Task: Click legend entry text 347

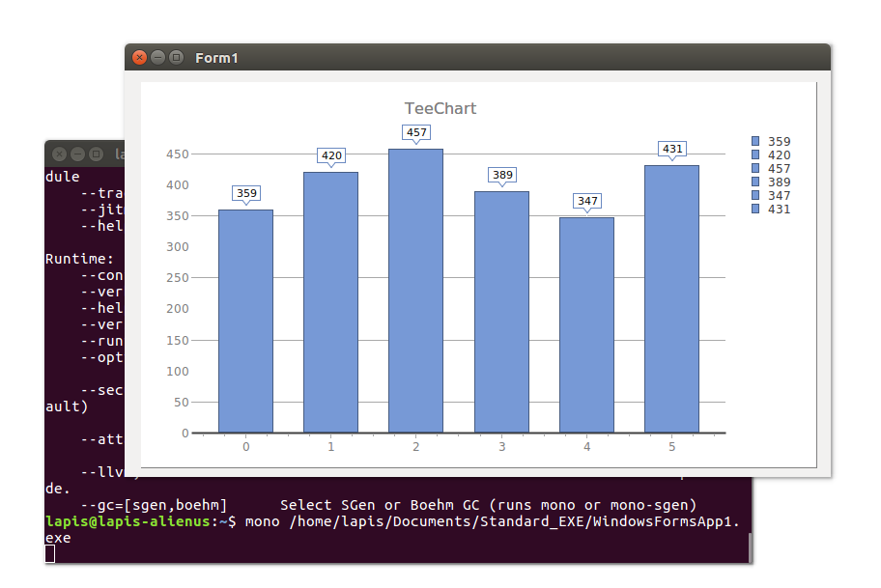Action: (780, 195)
